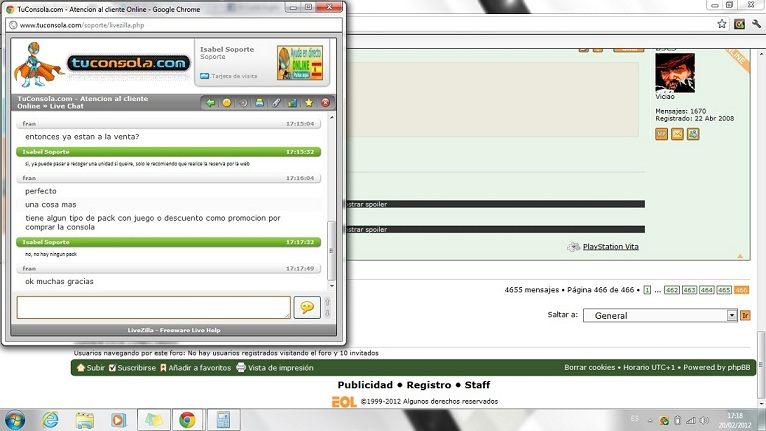Go to forum page 464

coord(706,290)
